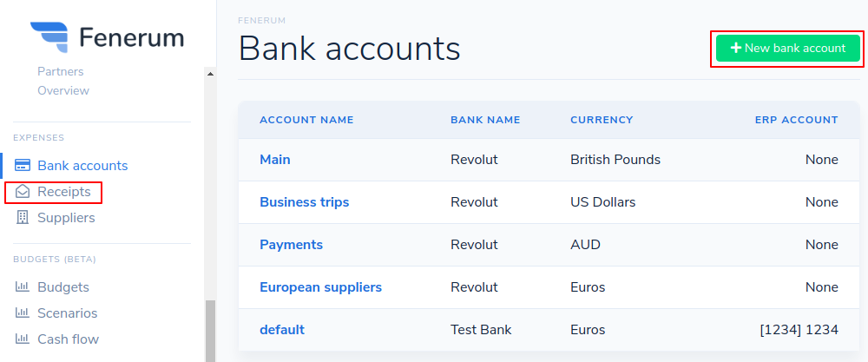The image size is (868, 362).
Task: Click the plus icon on New bank account
Action: 735,49
